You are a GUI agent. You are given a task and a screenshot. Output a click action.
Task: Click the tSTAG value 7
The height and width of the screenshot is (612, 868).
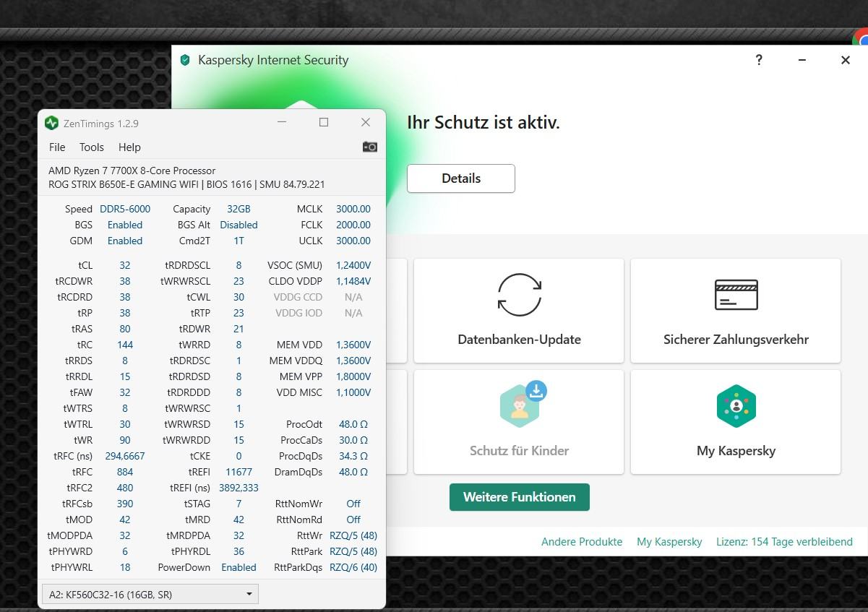239,504
